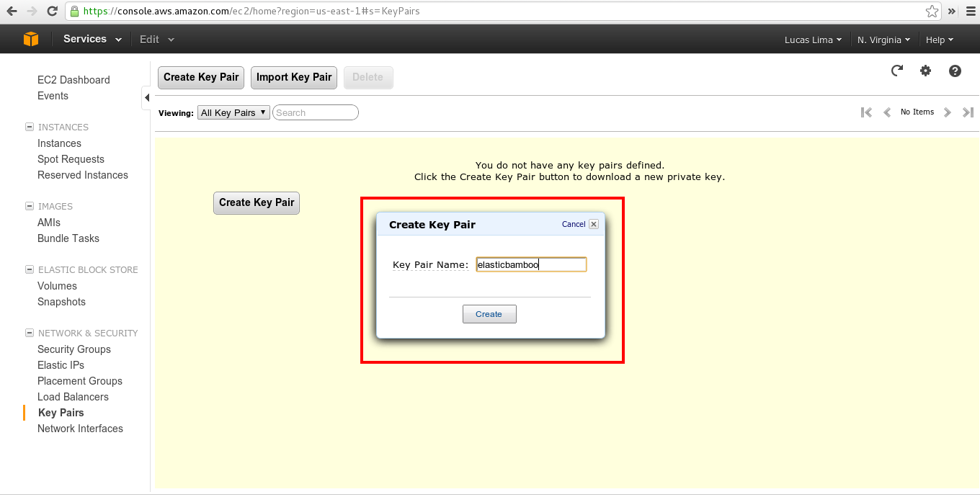Open AMIs page
Viewport: 980px width, 497px height.
pyautogui.click(x=49, y=223)
